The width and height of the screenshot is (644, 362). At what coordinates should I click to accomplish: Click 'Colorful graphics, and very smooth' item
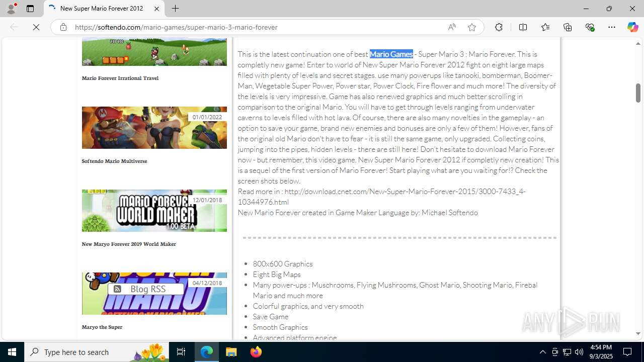pos(308,306)
